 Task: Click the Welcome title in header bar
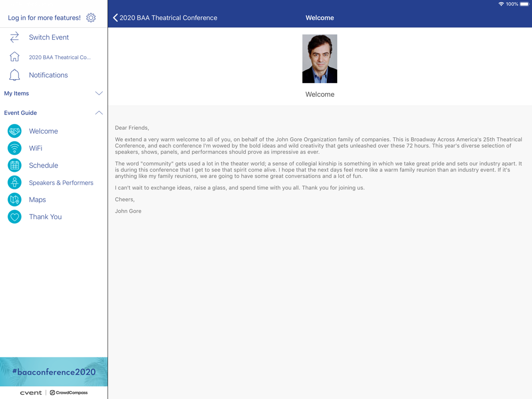point(320,18)
